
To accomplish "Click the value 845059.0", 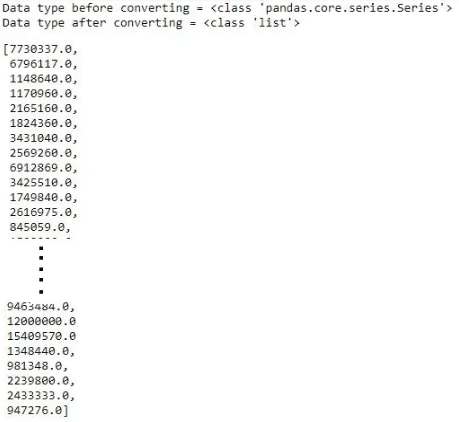I will 37,227.
